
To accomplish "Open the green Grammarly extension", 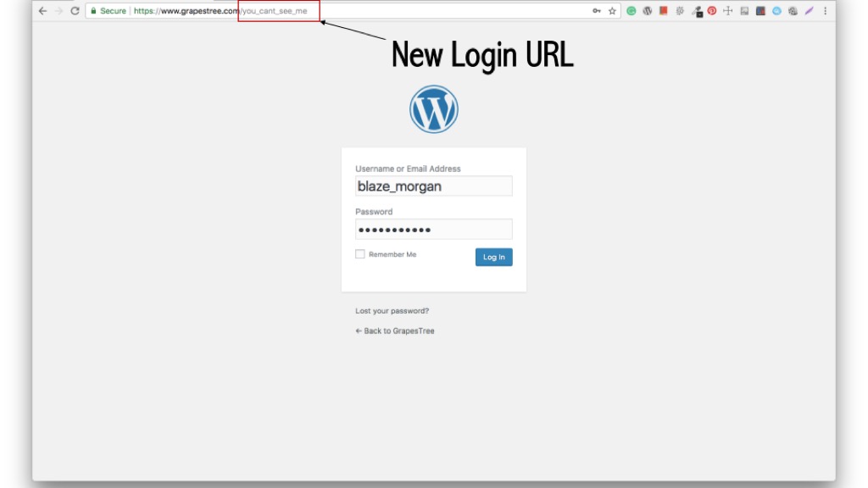I will coord(631,10).
